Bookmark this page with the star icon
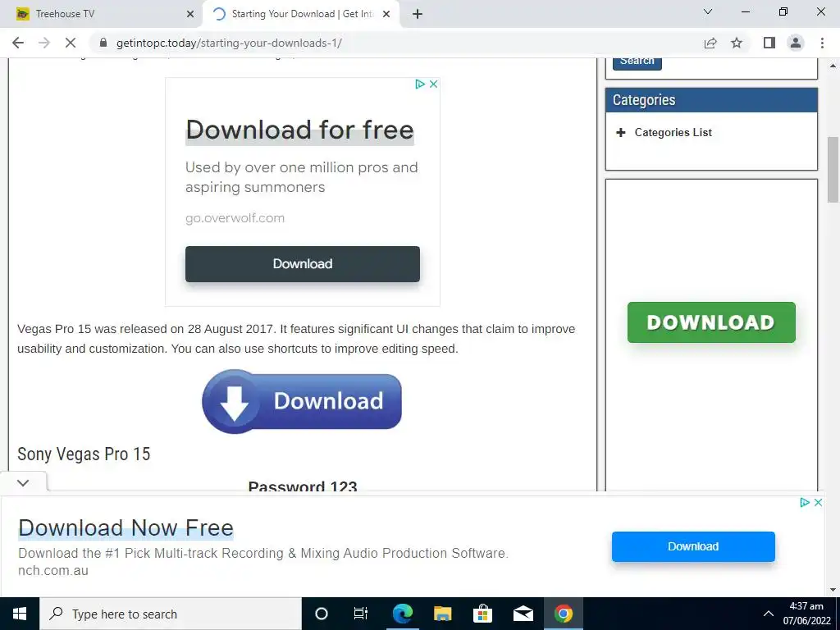Screen dimensions: 840x630 [737, 43]
